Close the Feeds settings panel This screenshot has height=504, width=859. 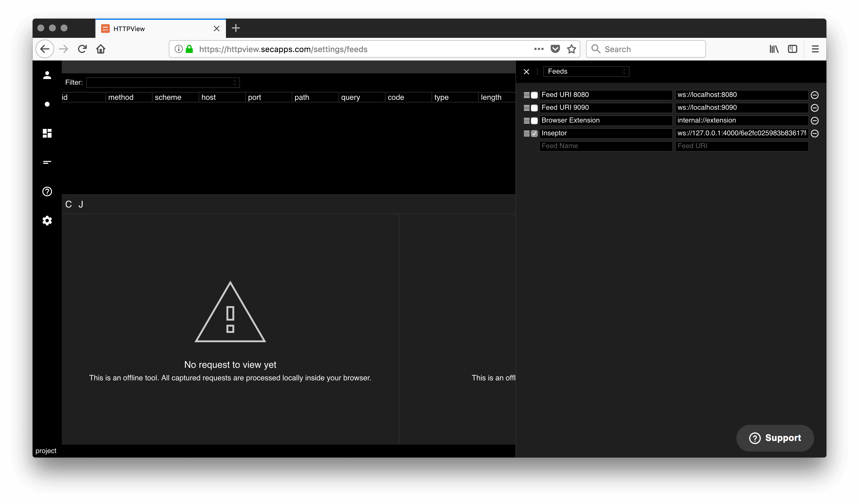pos(526,72)
